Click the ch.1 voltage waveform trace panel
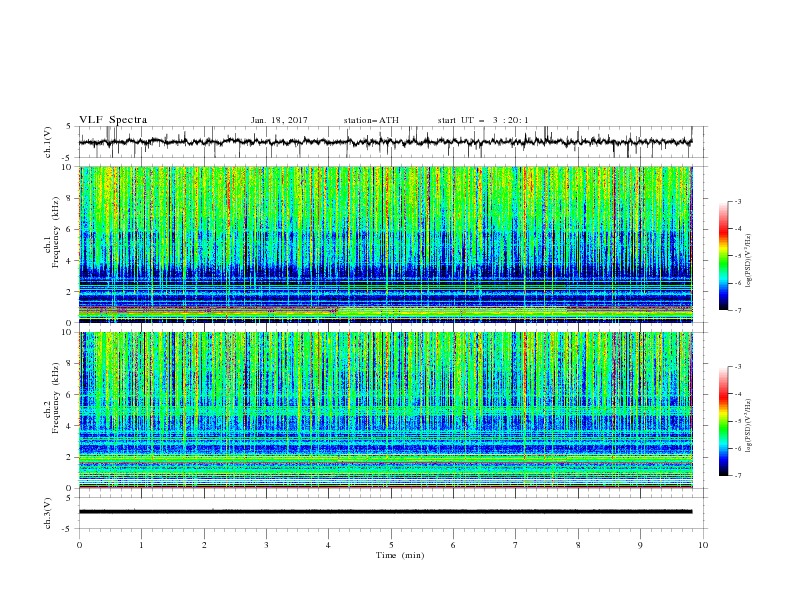The height and width of the screenshot is (612, 792). [x=393, y=142]
